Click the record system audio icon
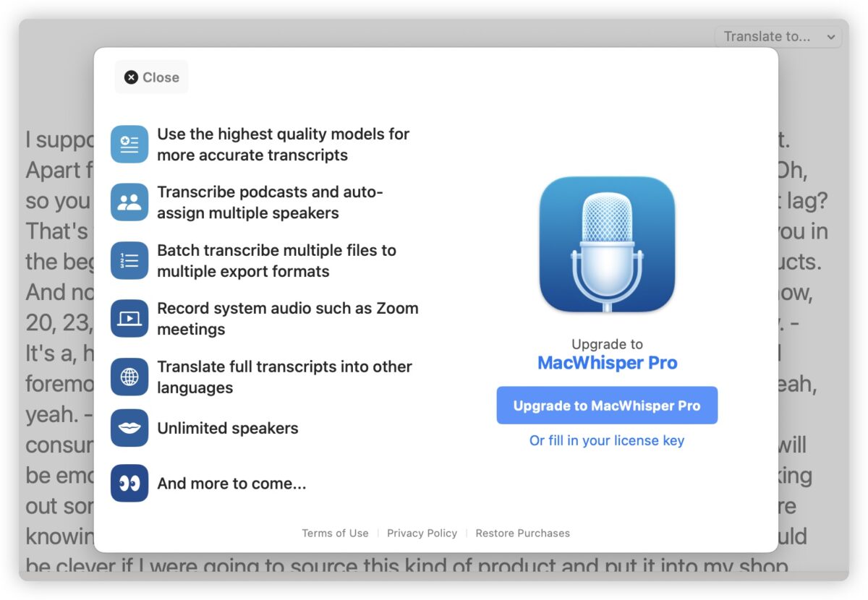The height and width of the screenshot is (600, 868). pos(129,318)
